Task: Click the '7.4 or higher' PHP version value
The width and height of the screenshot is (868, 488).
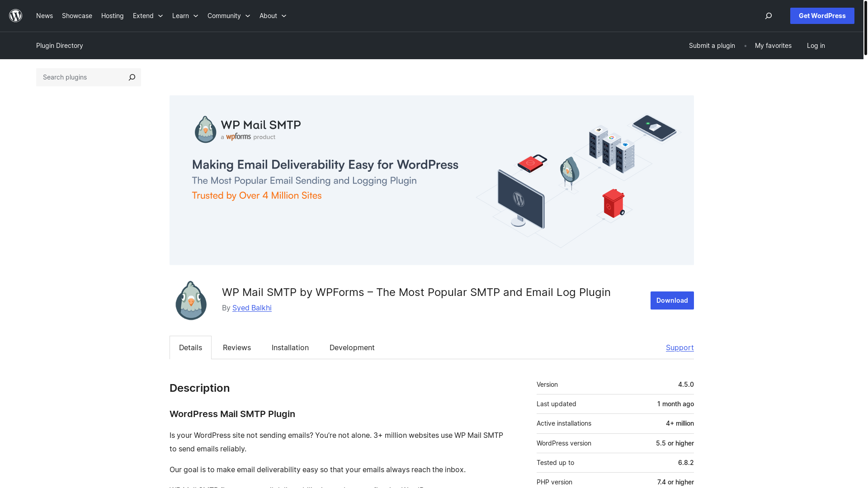Action: click(x=675, y=482)
